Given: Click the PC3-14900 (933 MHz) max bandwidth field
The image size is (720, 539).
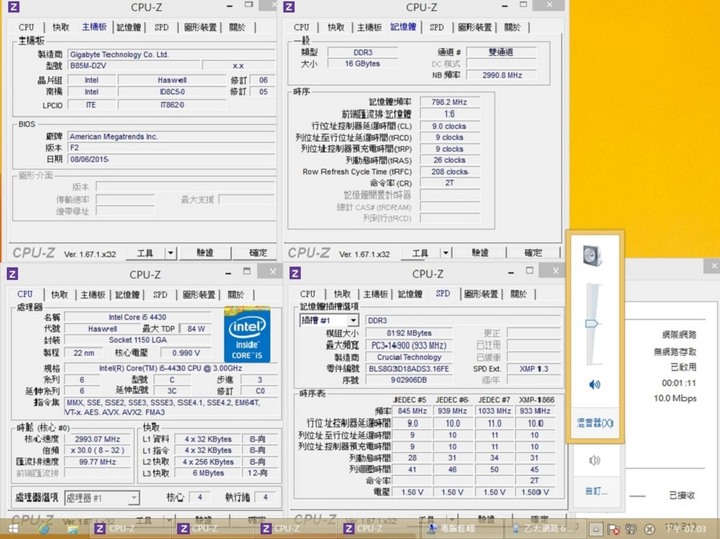Looking at the screenshot, I should coord(409,345).
